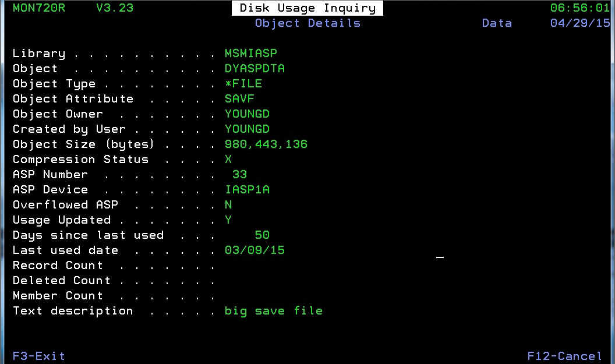Click the ASP Device value IASP1A
This screenshot has height=364, width=615.
(x=247, y=190)
